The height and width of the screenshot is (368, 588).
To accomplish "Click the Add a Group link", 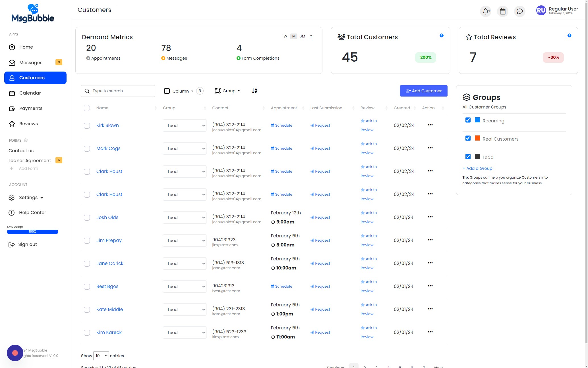I will tap(477, 168).
